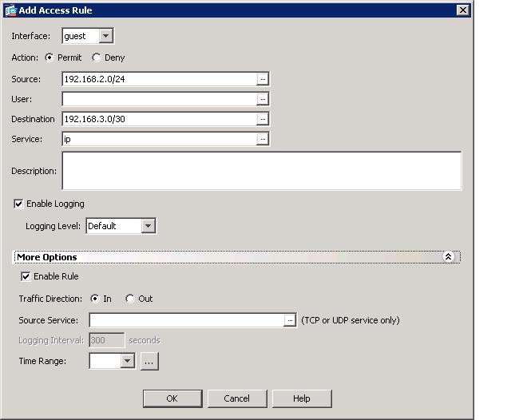Viewport: 511px width, 420px height.
Task: Click the Add Access Rule title bar icon
Action: pos(10,10)
